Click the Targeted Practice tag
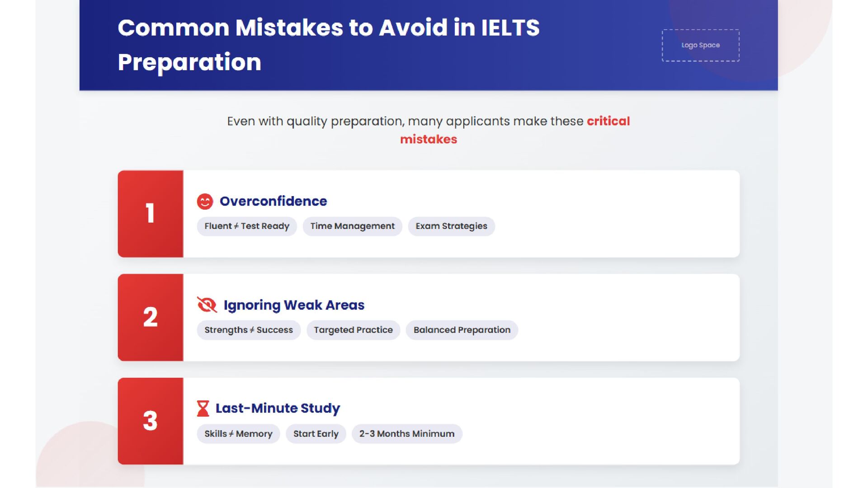The width and height of the screenshot is (868, 488). click(353, 330)
